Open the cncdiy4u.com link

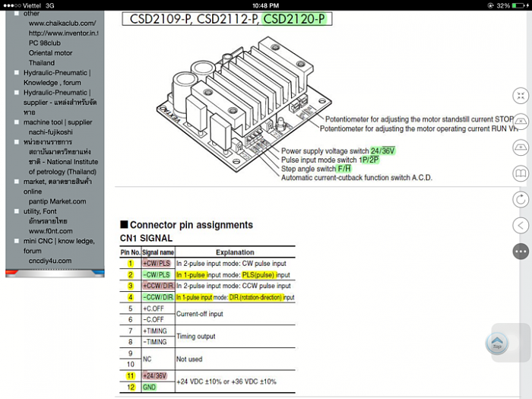[x=50, y=261]
